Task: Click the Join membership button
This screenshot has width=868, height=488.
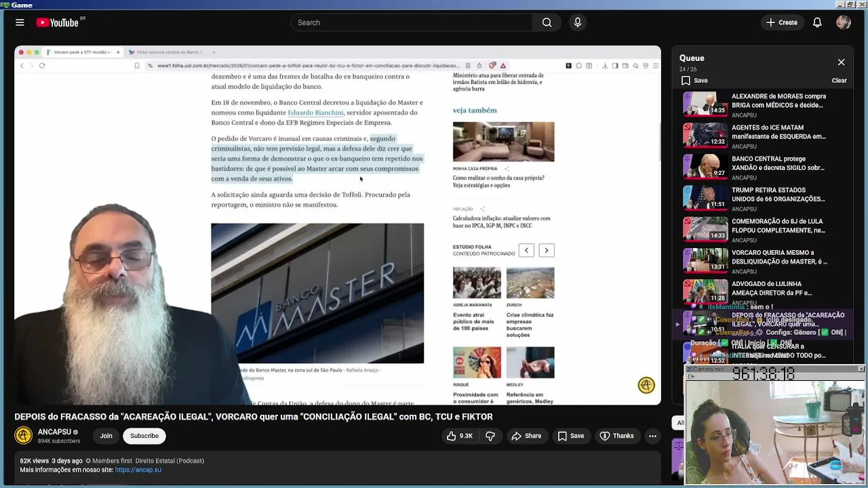Action: pos(106,436)
